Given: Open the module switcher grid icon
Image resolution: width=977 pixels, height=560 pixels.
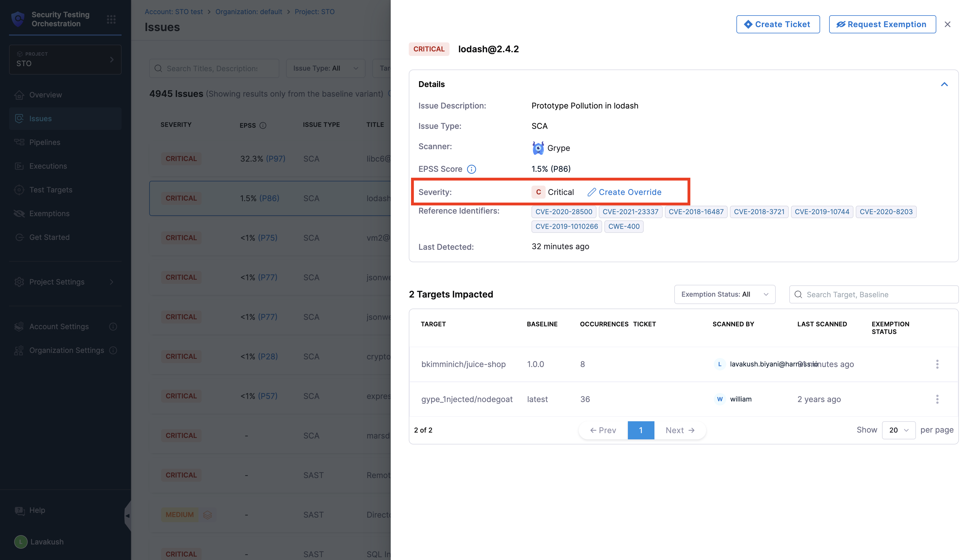Looking at the screenshot, I should click(x=111, y=19).
